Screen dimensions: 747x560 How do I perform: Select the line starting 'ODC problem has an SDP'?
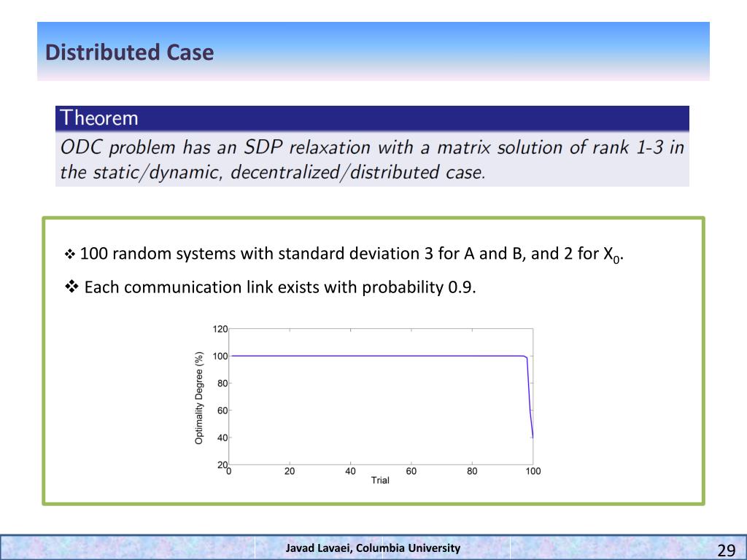[x=372, y=147]
